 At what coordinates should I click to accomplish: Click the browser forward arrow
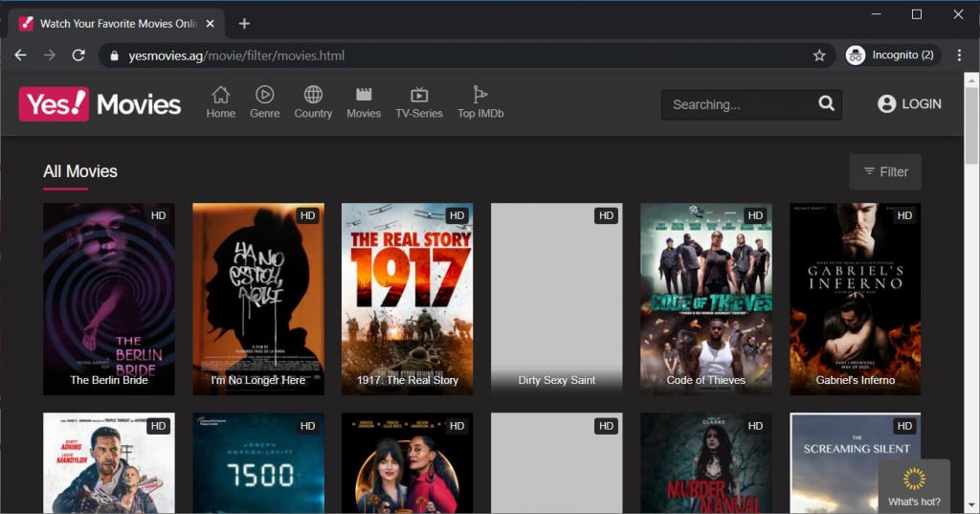(50, 55)
